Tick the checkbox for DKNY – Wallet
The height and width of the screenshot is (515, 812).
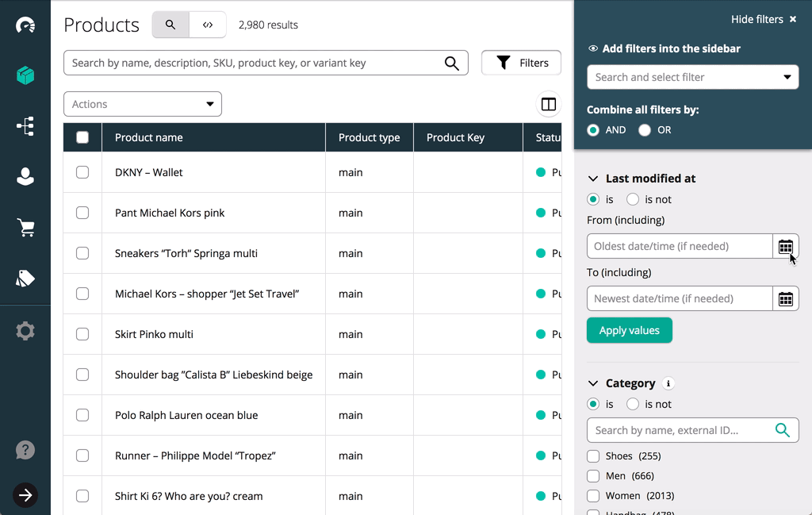[82, 172]
